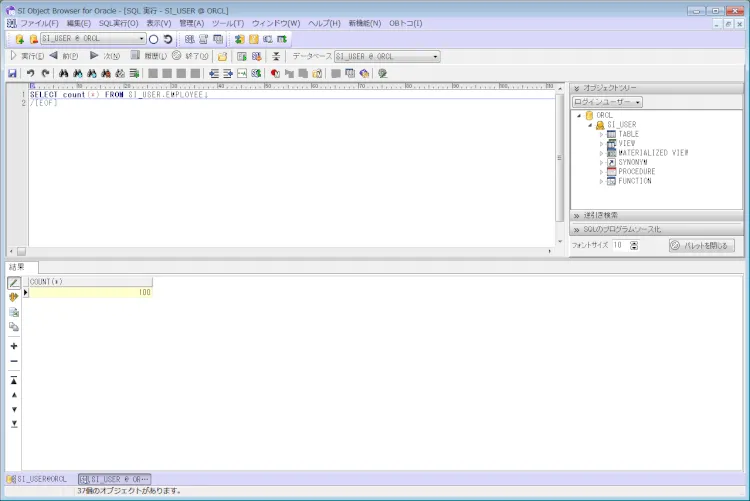Click the save disk icon in toolbar
750x501 pixels.
coord(12,73)
